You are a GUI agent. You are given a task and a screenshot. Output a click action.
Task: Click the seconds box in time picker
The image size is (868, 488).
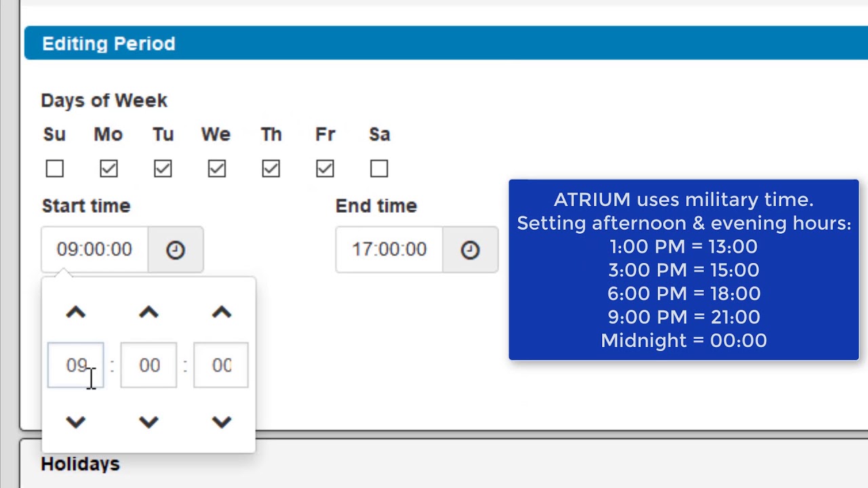pos(221,365)
